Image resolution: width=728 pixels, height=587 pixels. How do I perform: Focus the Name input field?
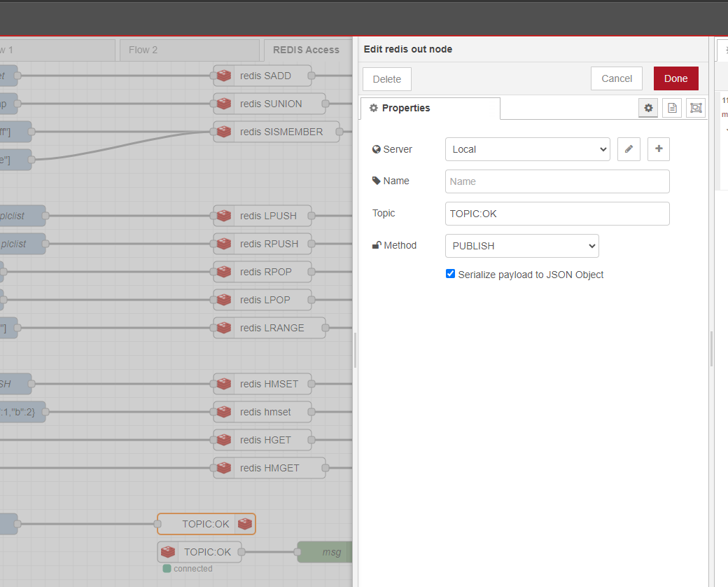(x=557, y=181)
